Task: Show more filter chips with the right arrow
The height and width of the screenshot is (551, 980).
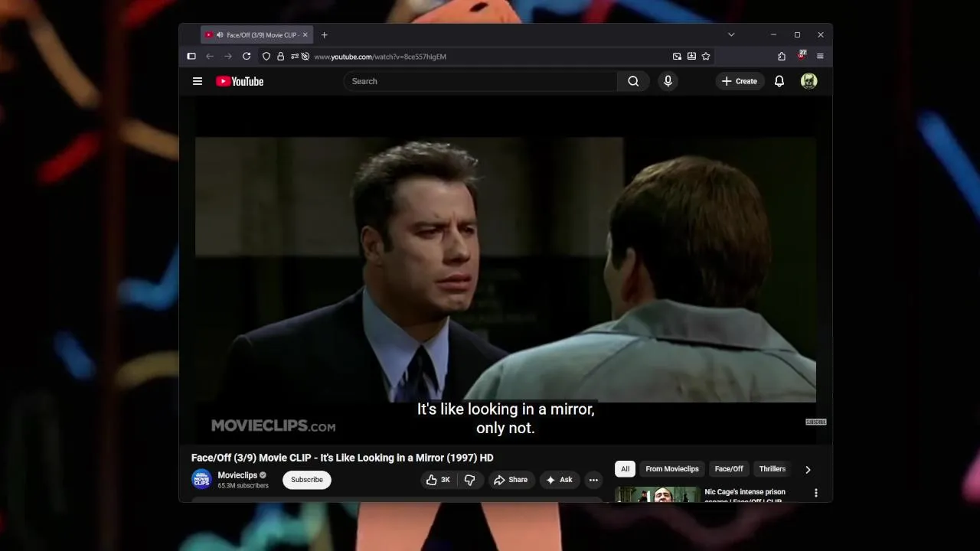Action: pos(808,470)
